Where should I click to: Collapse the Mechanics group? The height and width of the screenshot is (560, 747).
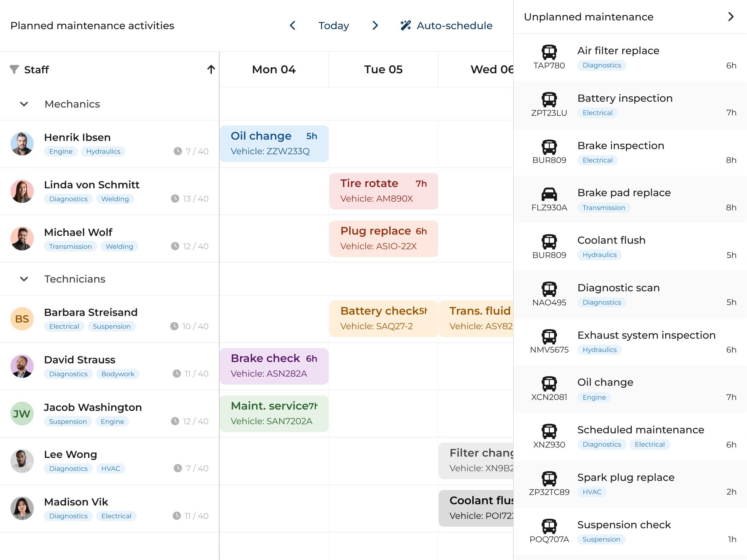(x=23, y=104)
